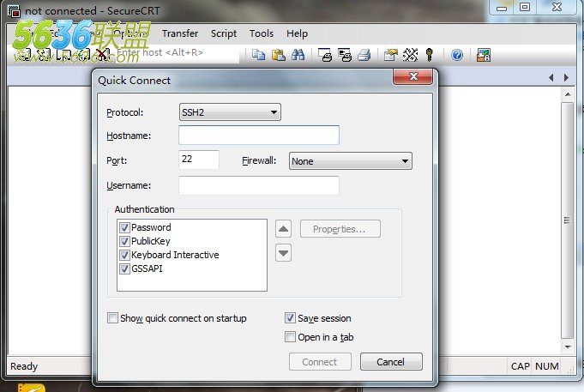Expand the Firewall None dropdown
The width and height of the screenshot is (584, 392).
point(351,161)
